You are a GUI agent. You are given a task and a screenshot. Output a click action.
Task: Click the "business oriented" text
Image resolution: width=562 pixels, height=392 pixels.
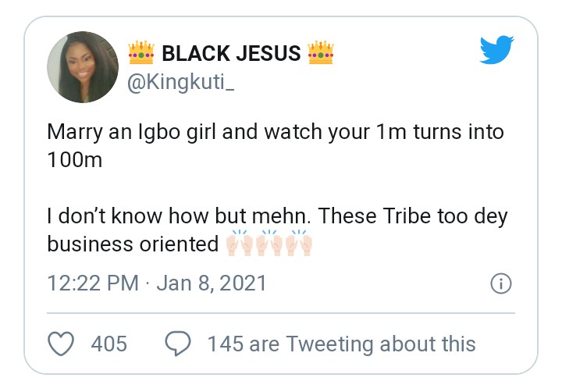click(x=133, y=244)
